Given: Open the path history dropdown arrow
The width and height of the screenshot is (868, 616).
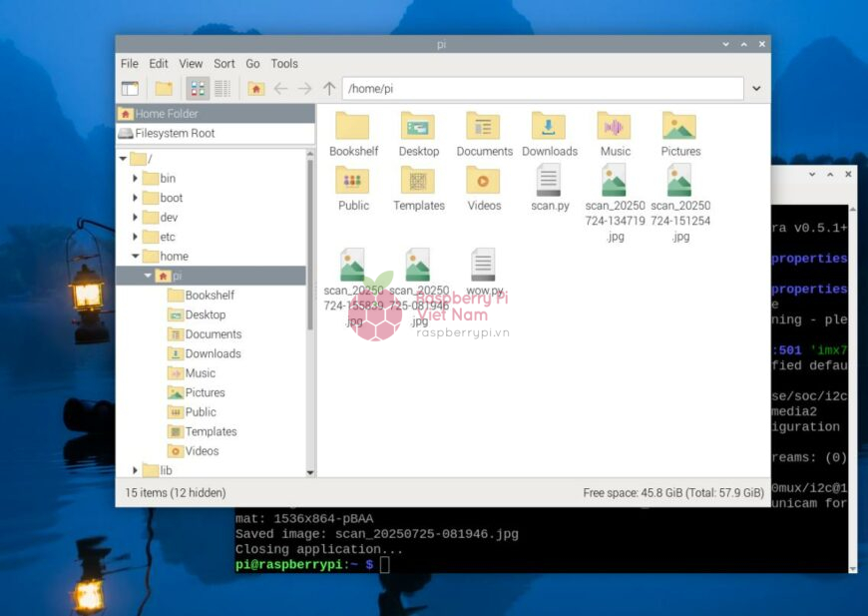Looking at the screenshot, I should pyautogui.click(x=756, y=89).
